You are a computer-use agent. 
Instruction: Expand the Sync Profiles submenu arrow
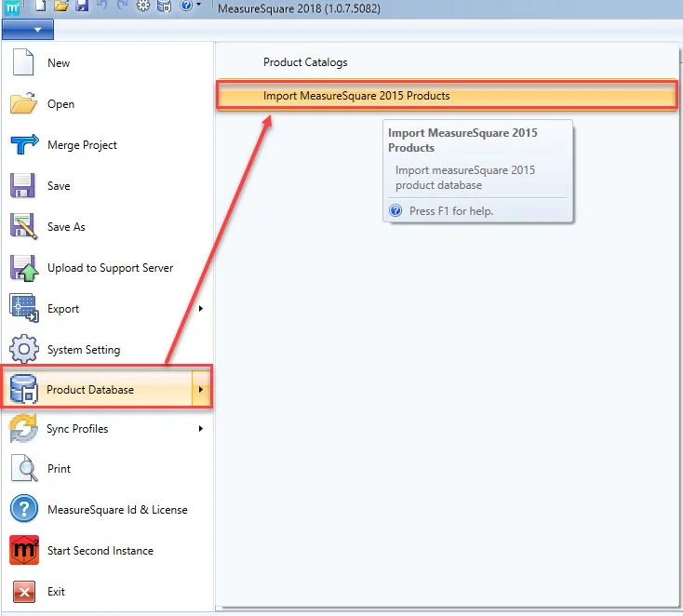click(201, 429)
